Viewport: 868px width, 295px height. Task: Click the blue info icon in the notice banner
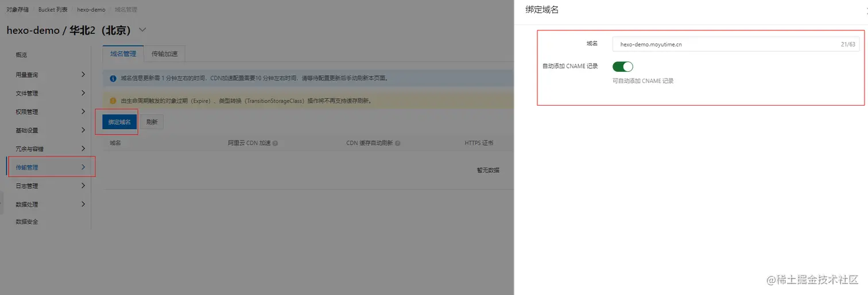click(x=113, y=78)
